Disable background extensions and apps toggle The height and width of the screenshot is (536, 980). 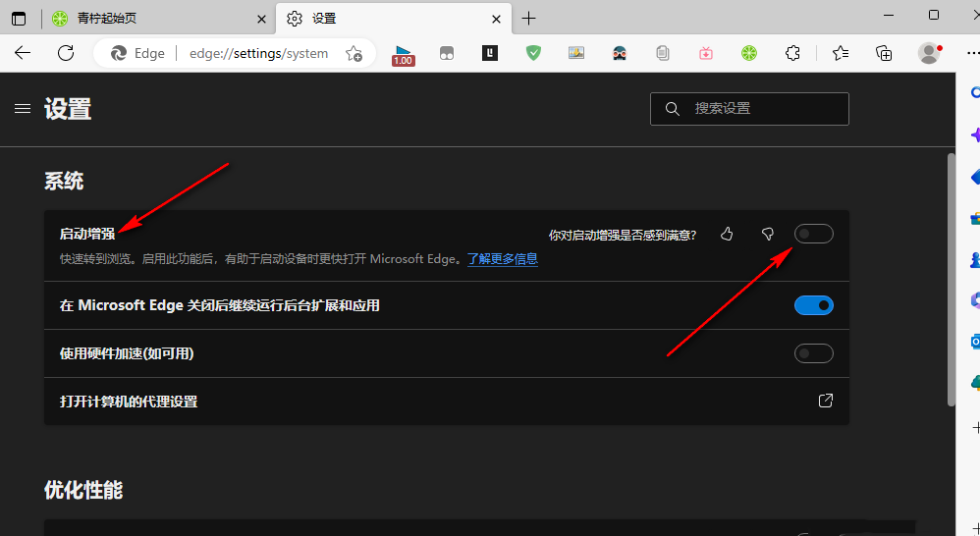(x=813, y=305)
